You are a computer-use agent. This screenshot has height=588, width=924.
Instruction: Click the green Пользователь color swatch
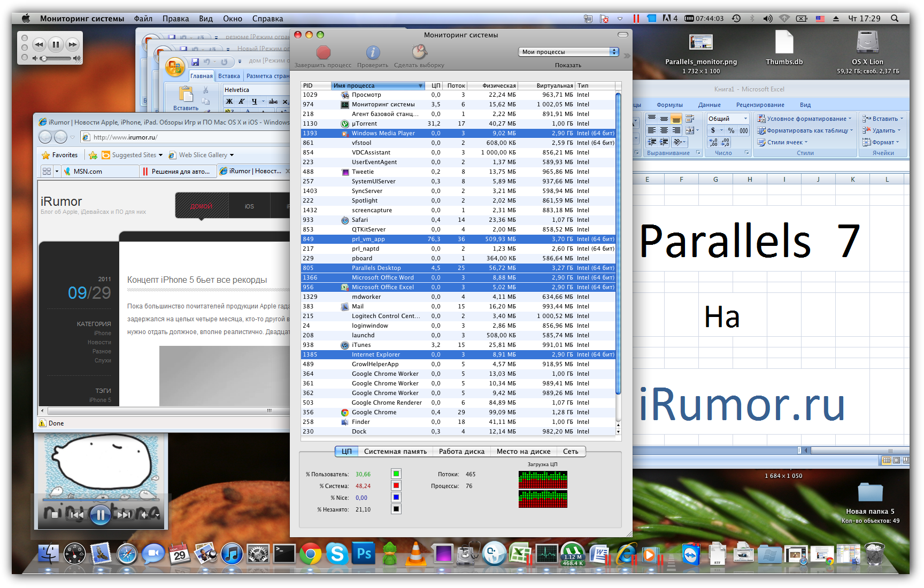point(396,474)
